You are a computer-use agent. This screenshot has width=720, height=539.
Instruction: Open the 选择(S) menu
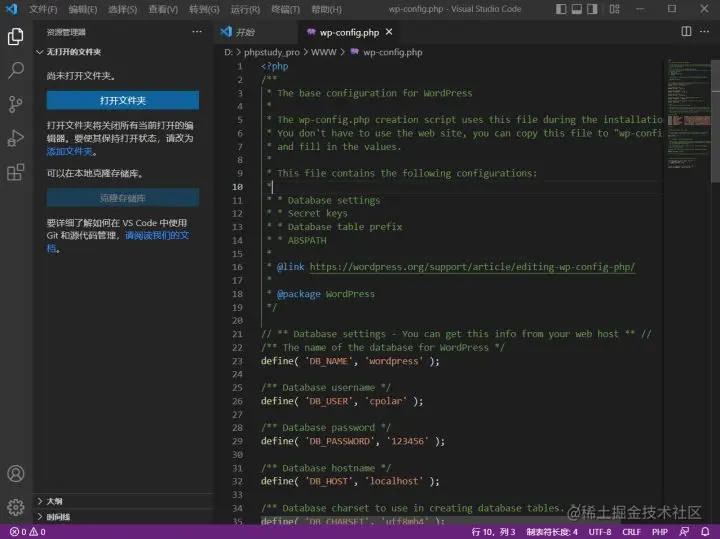pos(123,9)
